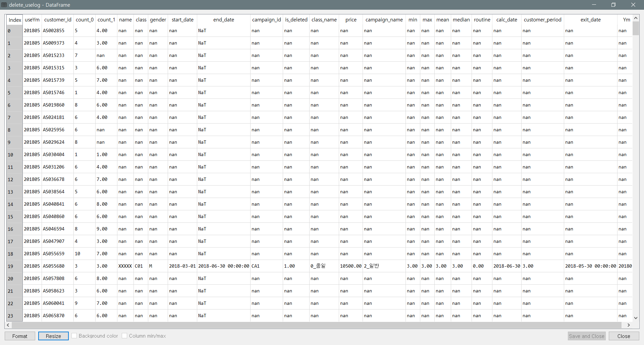
Task: Minimize the delete_uselog window
Action: (594, 5)
